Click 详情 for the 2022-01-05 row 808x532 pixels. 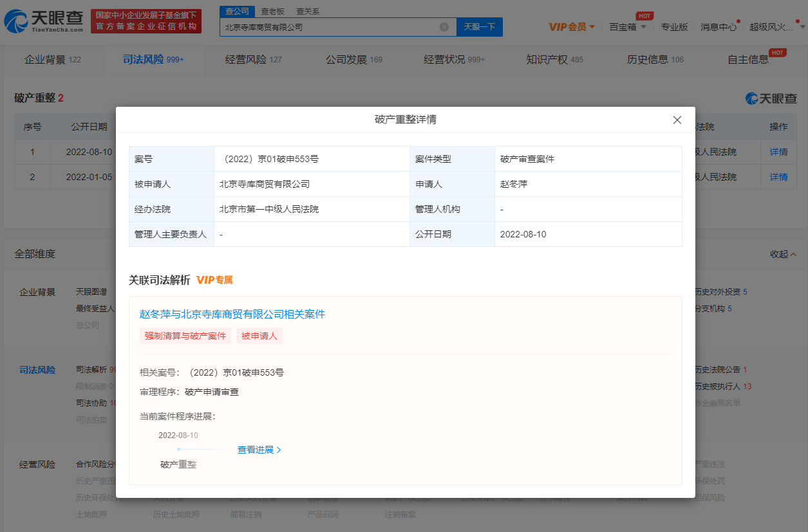778,177
